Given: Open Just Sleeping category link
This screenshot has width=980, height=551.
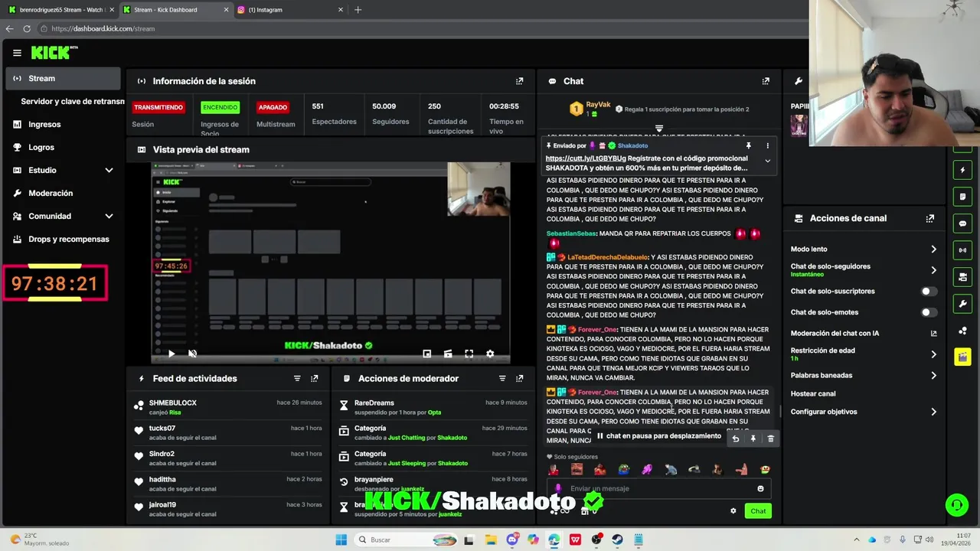Looking at the screenshot, I should [x=407, y=463].
